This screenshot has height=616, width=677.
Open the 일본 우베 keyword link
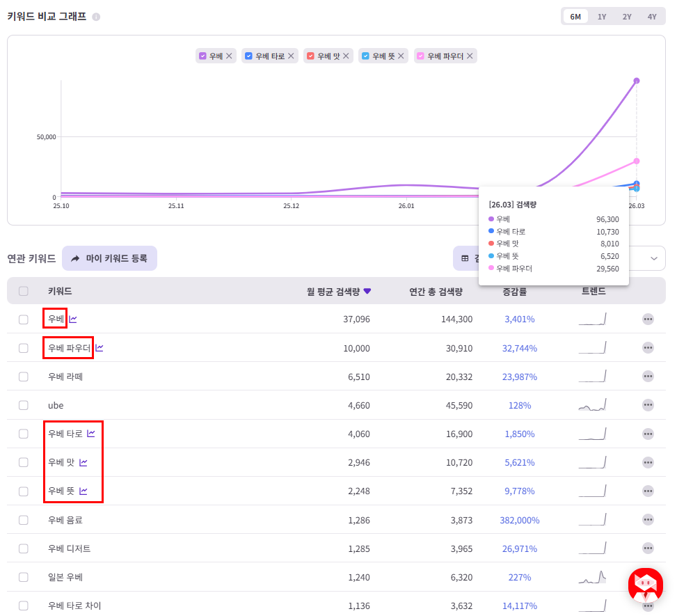[x=65, y=577]
